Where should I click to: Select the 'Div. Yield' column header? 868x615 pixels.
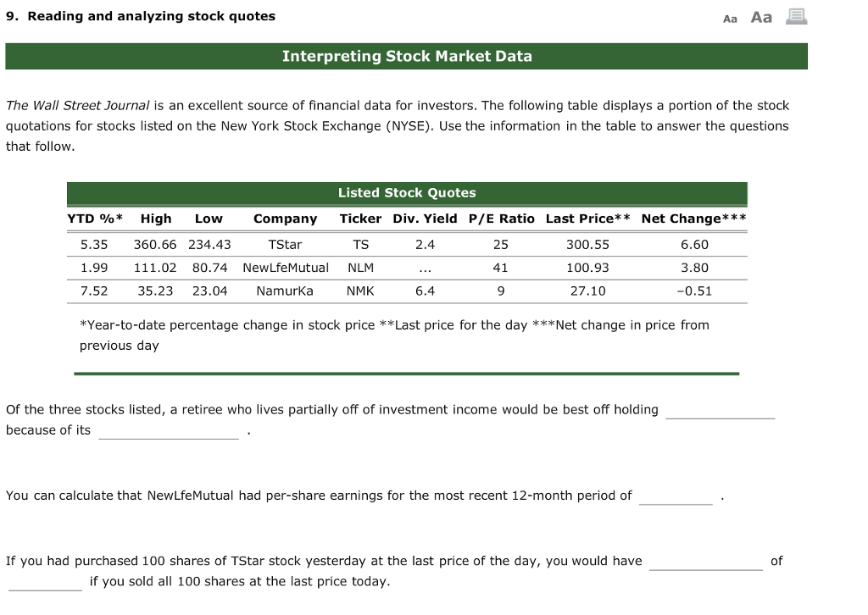(x=425, y=219)
